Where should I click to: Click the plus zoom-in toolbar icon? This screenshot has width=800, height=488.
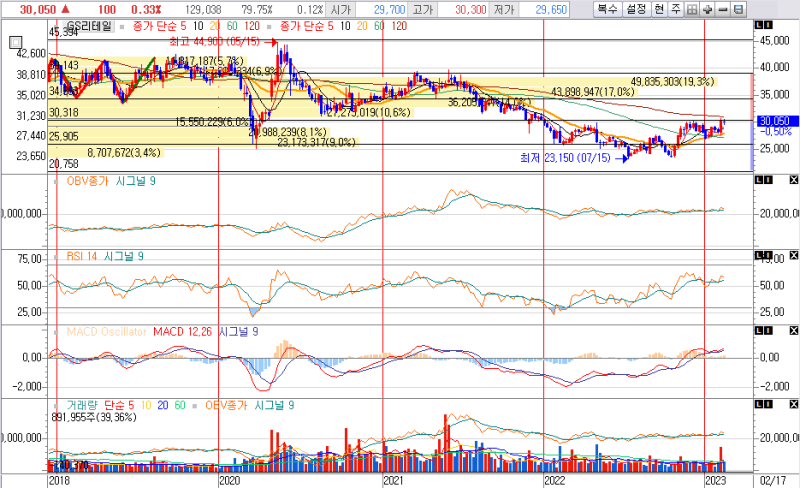(707, 9)
